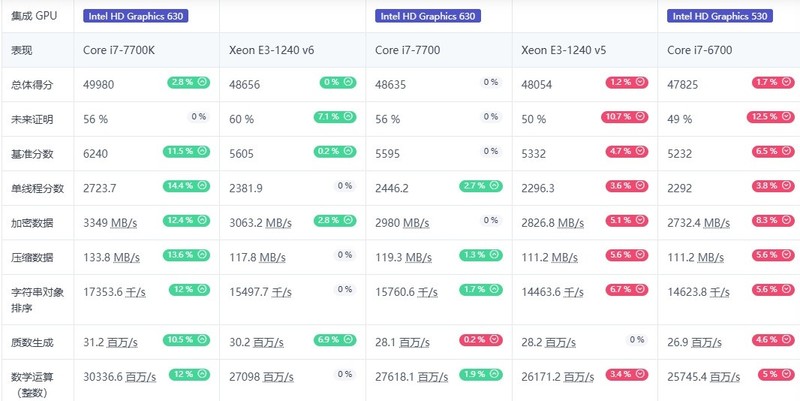Click the 2723.7 single-thread score value

click(99, 188)
